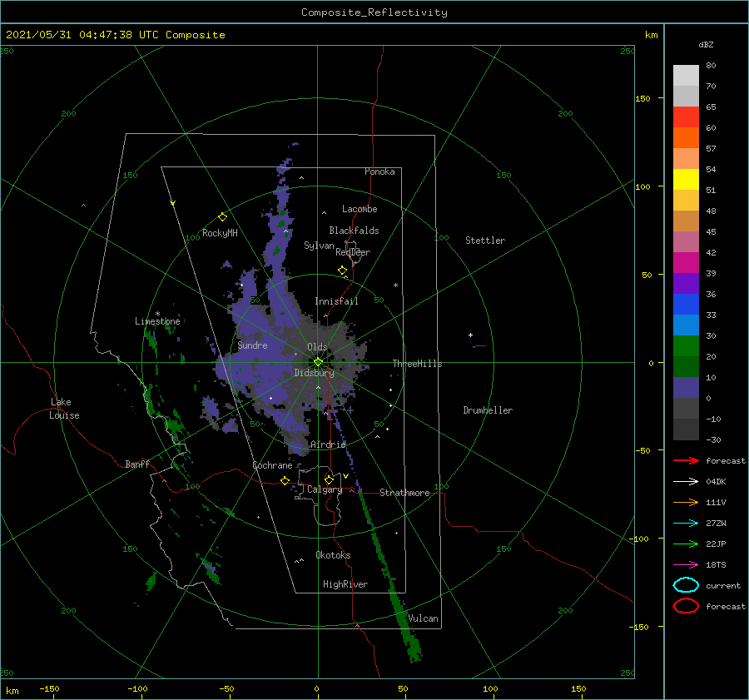Click the Limestone label

pyautogui.click(x=157, y=321)
